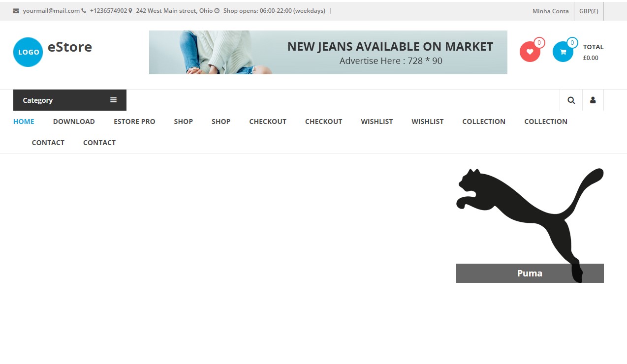Click the eStore site title
The image size is (627, 364).
tap(70, 47)
